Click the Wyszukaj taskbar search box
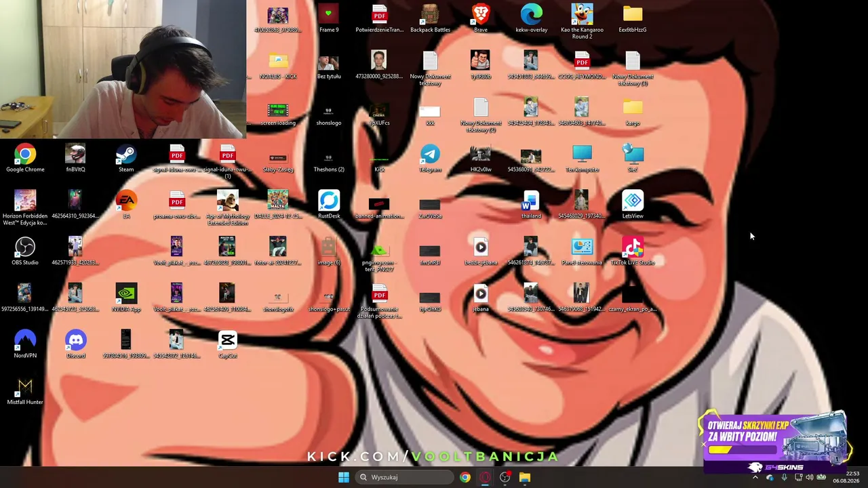 click(405, 477)
